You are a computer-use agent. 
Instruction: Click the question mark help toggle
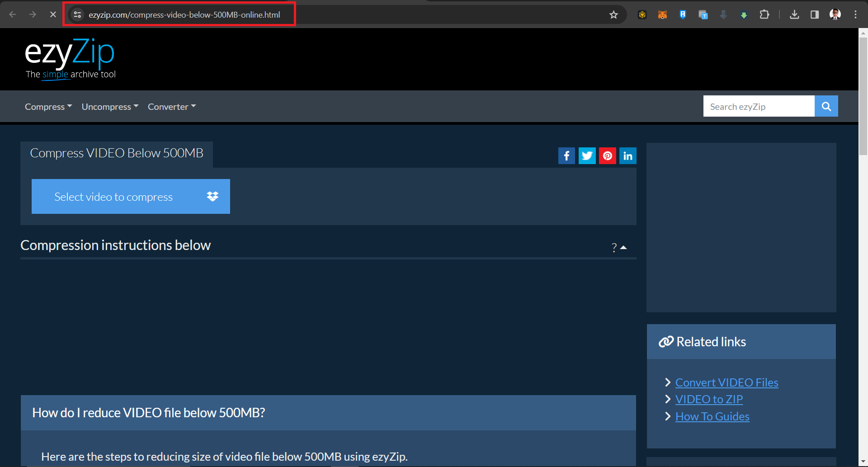pos(613,247)
